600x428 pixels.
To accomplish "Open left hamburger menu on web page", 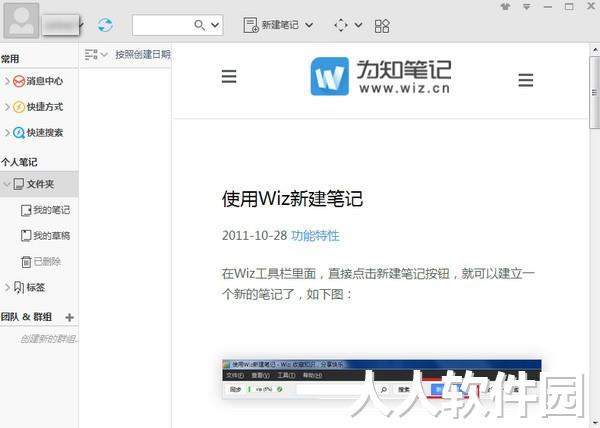I will (229, 76).
